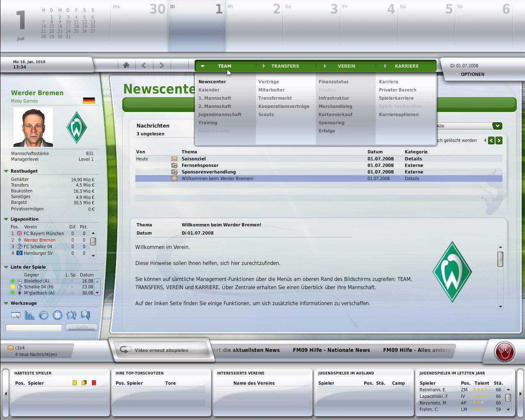Image resolution: width=525 pixels, height=420 pixels.
Task: Open the Sponsorenverhandlung news message
Action: point(319,172)
